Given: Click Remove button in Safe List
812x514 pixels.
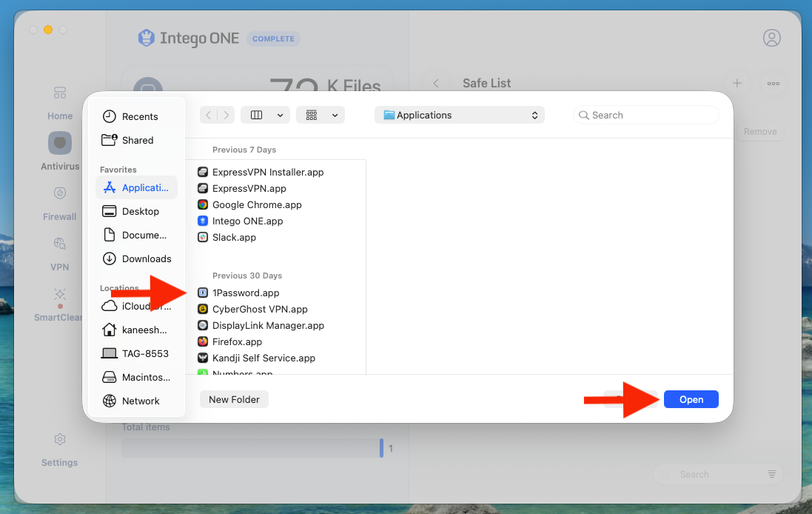Looking at the screenshot, I should pos(759,132).
